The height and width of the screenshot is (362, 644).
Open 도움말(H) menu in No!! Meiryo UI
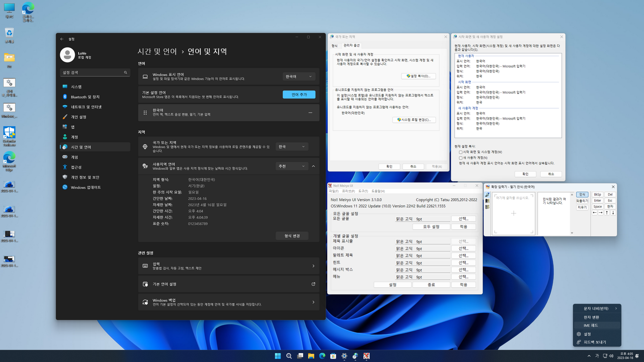point(378,191)
